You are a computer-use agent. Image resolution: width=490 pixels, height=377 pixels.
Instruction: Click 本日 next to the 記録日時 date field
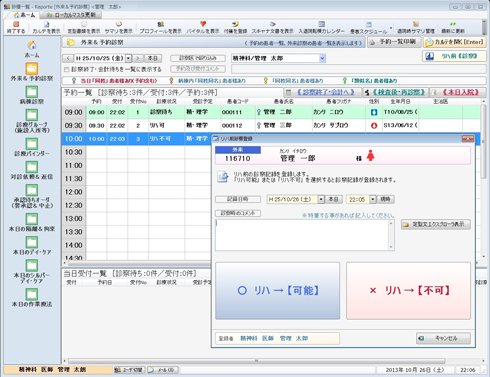(x=334, y=199)
